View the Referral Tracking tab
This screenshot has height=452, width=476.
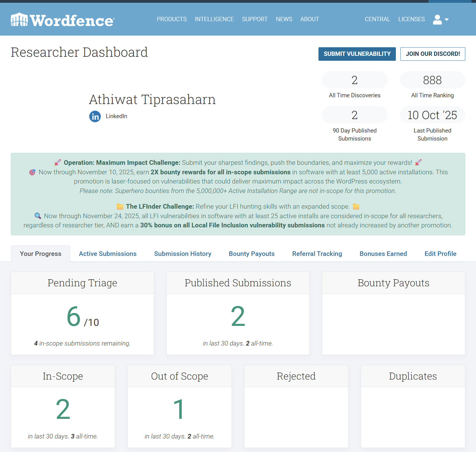(317, 254)
